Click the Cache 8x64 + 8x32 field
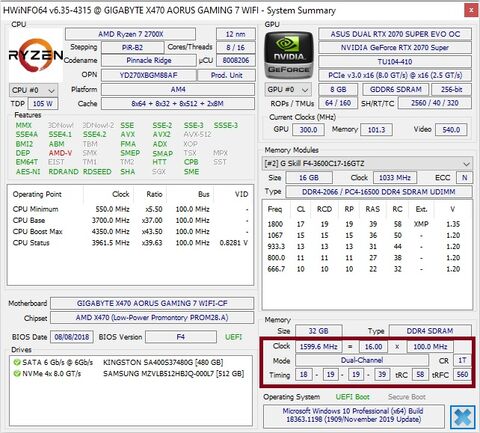This screenshot has width=480, height=433. click(x=178, y=104)
